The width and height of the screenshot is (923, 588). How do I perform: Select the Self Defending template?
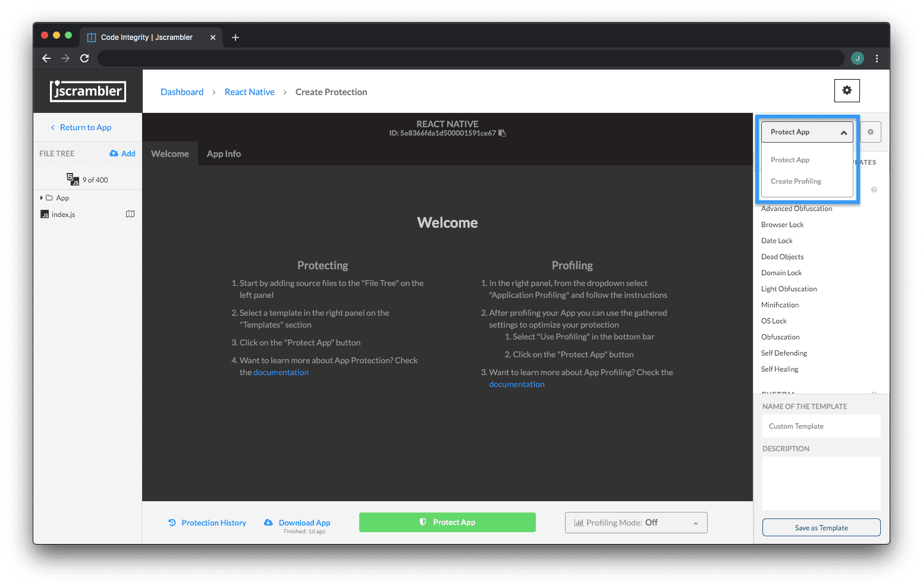[784, 353]
